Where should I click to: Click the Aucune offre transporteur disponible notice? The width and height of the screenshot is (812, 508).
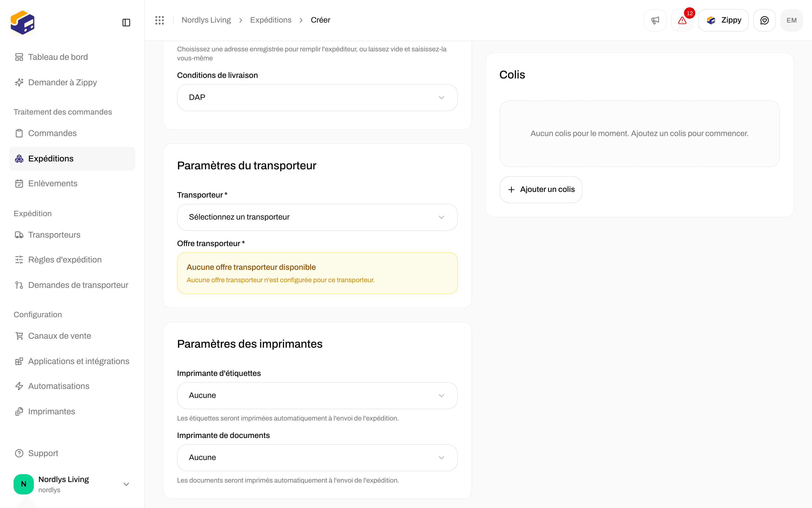[x=317, y=273]
